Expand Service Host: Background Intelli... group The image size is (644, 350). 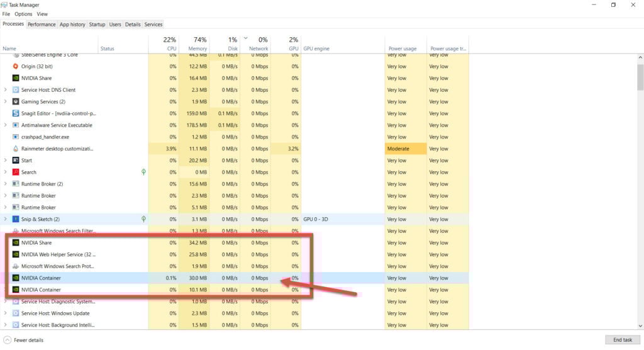point(5,325)
